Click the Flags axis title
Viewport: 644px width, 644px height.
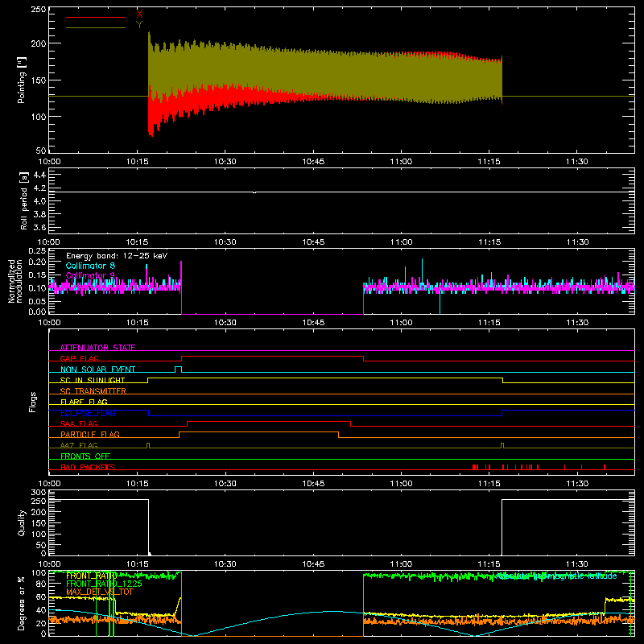click(32, 402)
